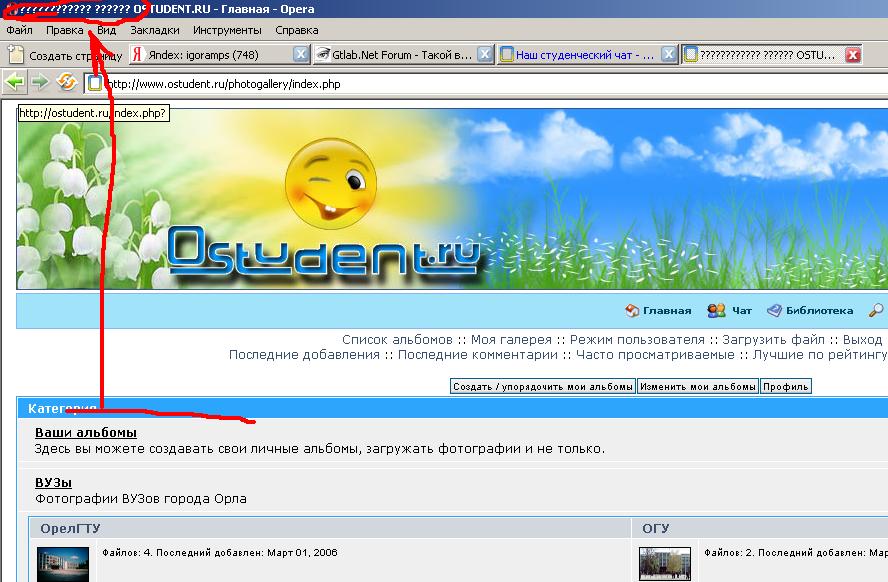Close the Наш студенческий чат tab

[669, 54]
